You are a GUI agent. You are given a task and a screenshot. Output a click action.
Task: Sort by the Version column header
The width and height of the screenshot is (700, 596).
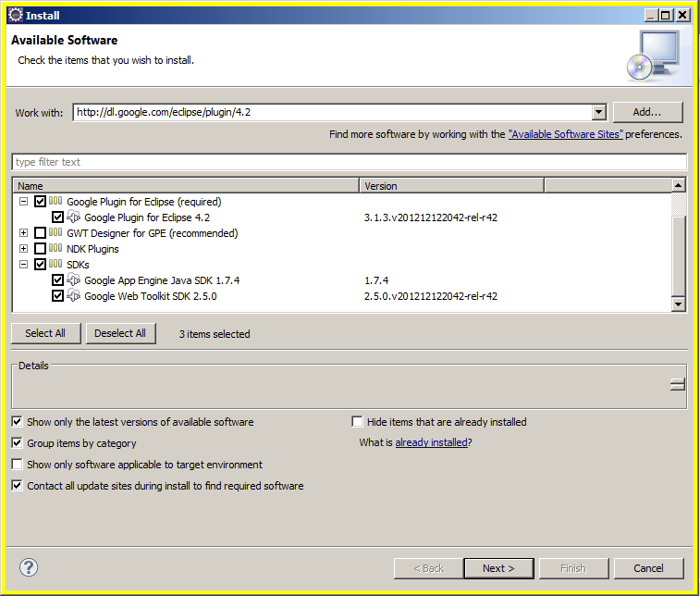tap(452, 186)
